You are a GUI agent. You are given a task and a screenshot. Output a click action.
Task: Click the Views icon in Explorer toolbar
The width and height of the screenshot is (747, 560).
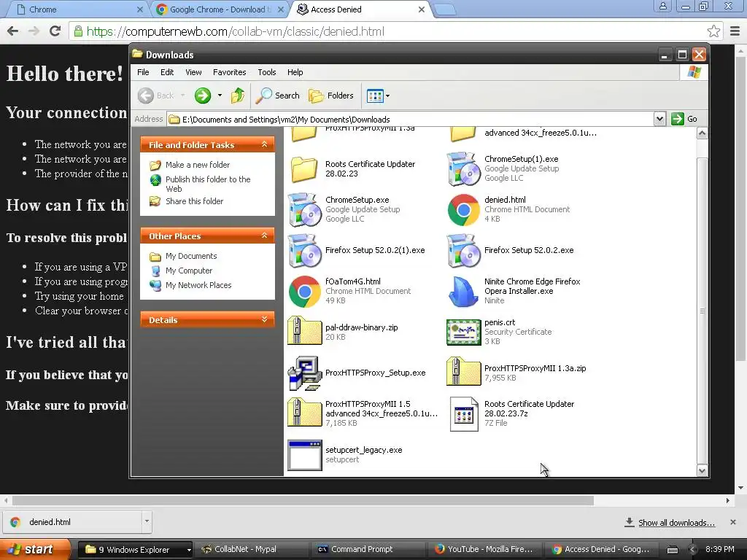click(375, 96)
